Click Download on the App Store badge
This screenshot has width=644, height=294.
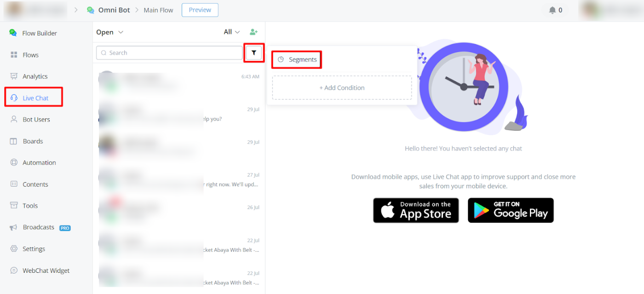[416, 210]
